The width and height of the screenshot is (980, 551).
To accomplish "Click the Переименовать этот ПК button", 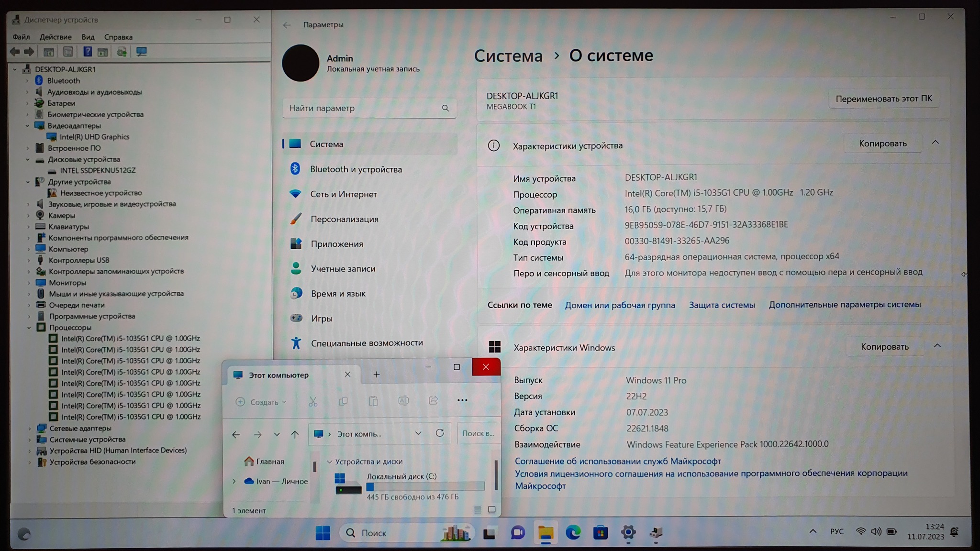I will (x=883, y=99).
